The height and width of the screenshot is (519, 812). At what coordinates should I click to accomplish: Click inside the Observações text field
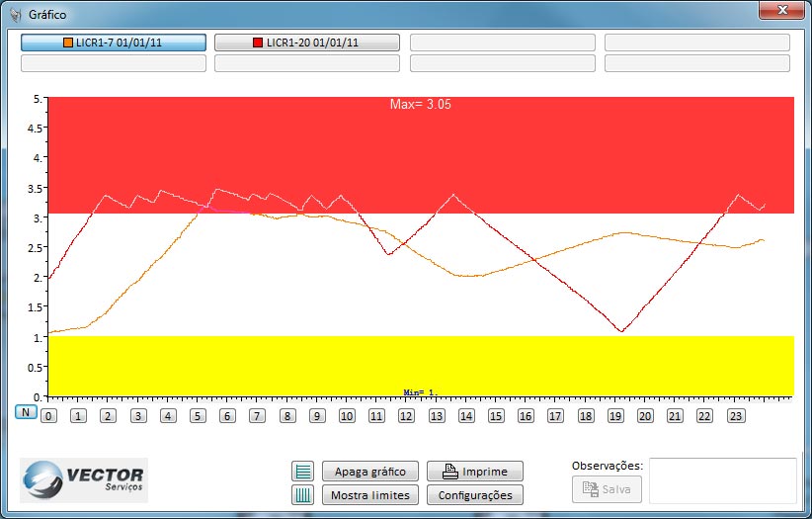(722, 480)
